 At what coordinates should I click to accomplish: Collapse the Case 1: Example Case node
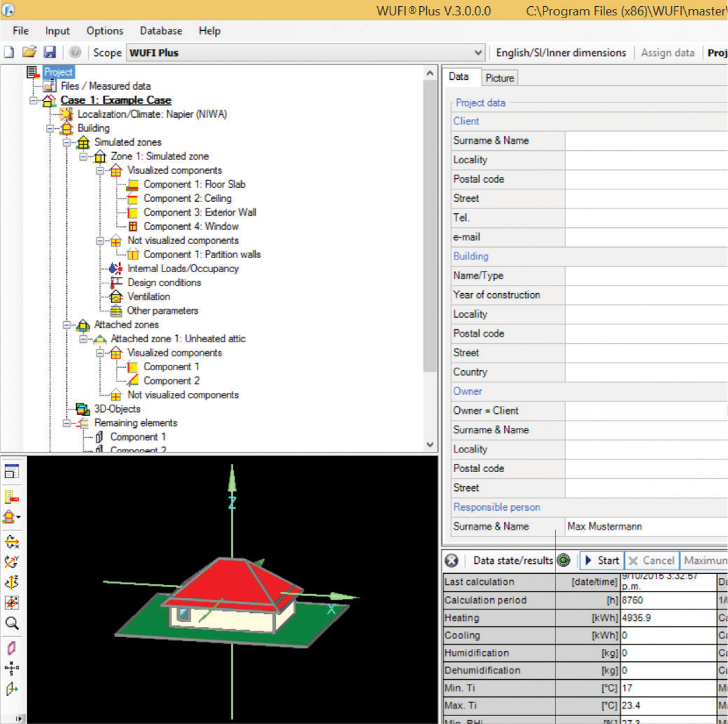coord(33,100)
